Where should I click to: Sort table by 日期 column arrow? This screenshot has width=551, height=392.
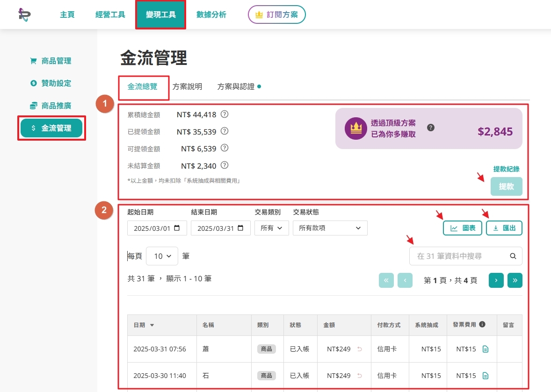click(152, 325)
